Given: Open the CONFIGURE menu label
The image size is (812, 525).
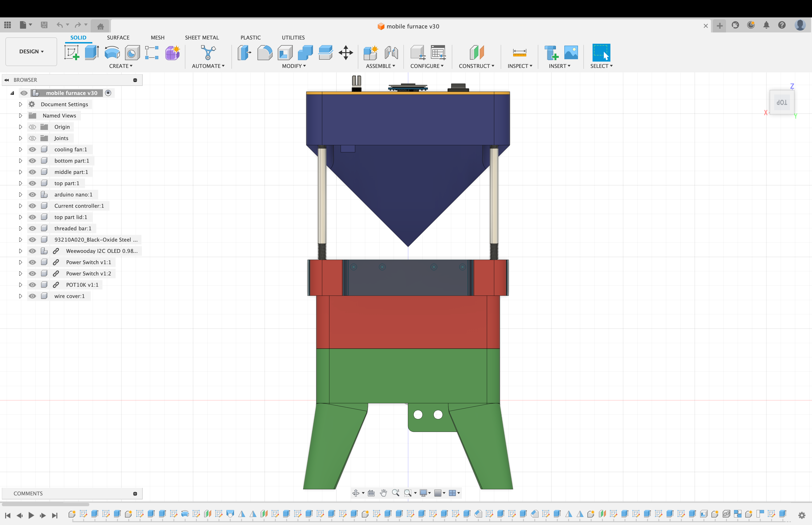Looking at the screenshot, I should click(x=427, y=66).
